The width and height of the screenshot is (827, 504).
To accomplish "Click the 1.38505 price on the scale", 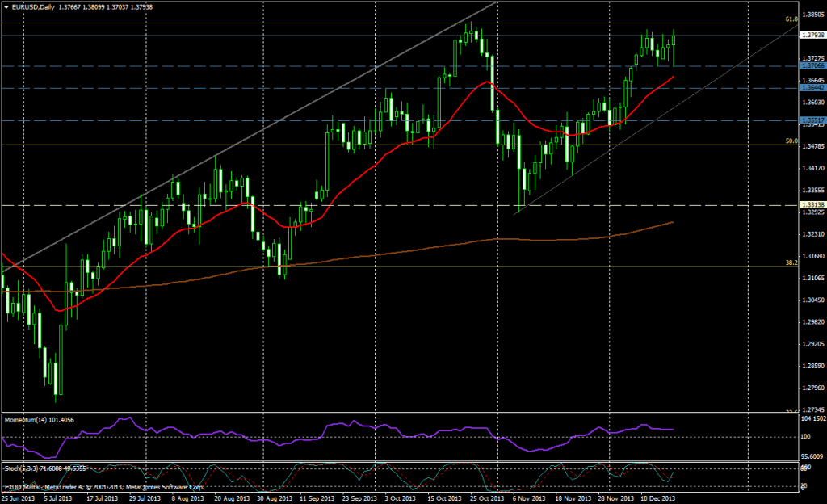I will pyautogui.click(x=812, y=15).
